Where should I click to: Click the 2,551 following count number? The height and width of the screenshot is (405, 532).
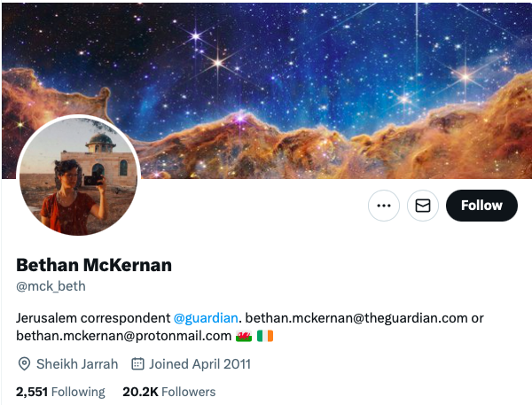click(x=32, y=392)
